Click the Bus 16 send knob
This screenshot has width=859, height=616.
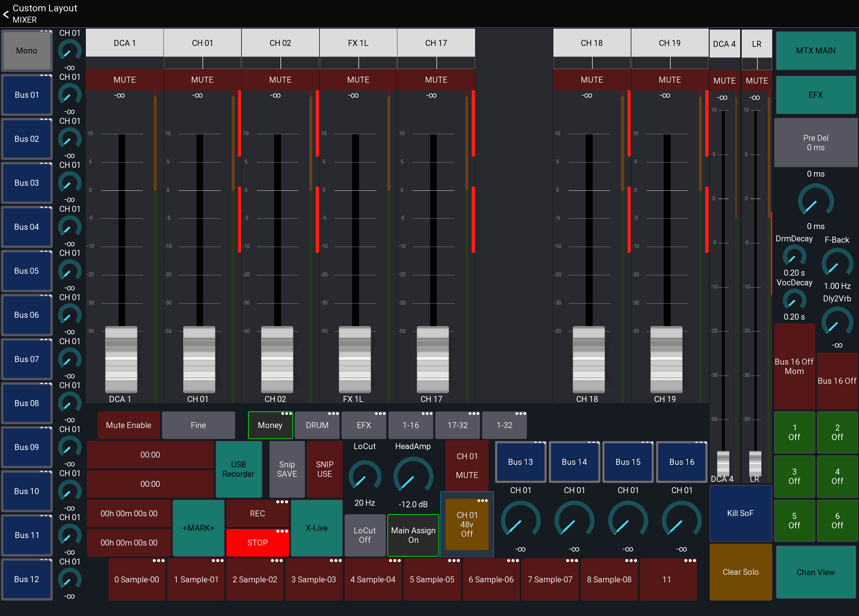coord(681,522)
